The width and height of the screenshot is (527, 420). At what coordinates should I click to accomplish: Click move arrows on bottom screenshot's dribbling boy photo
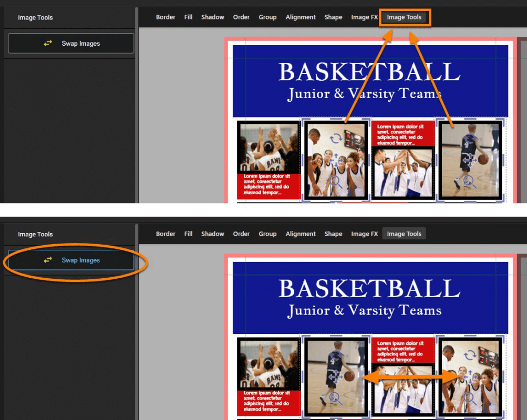tap(335, 377)
